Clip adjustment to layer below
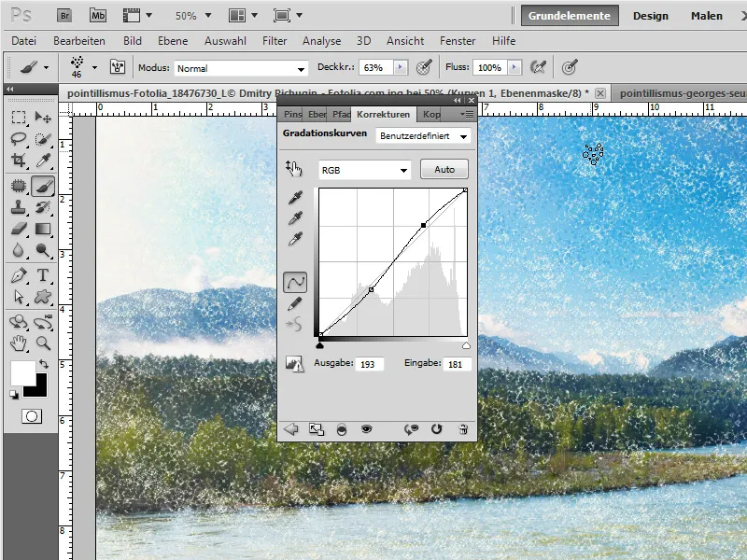 341,429
